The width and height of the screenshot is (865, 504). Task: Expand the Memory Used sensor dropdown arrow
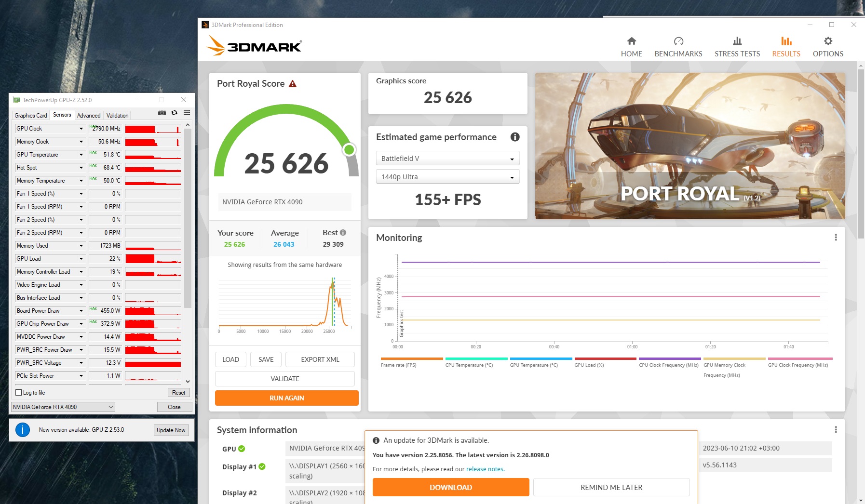pyautogui.click(x=81, y=246)
